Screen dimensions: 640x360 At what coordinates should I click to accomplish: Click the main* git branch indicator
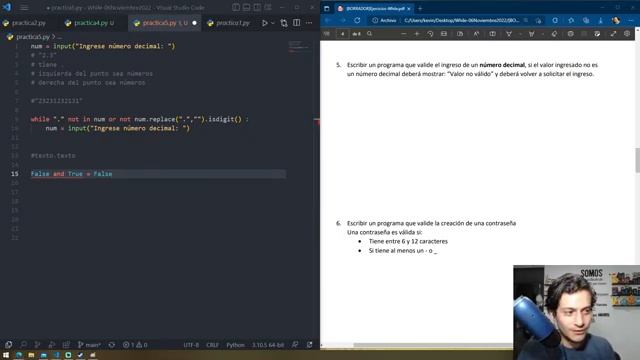(89, 345)
